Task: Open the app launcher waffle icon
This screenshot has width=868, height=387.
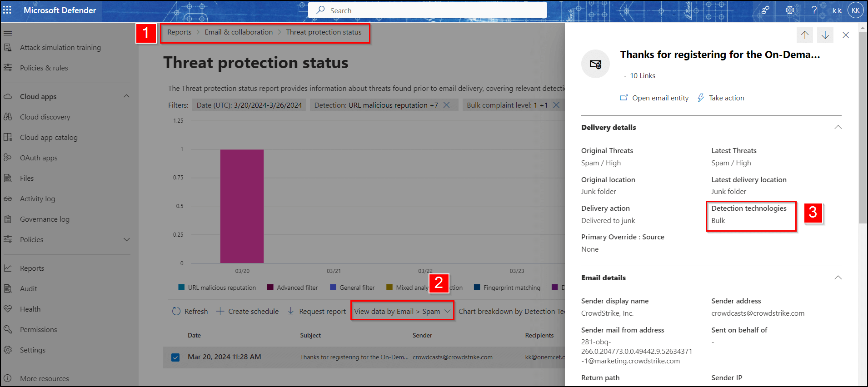Action: (7, 10)
